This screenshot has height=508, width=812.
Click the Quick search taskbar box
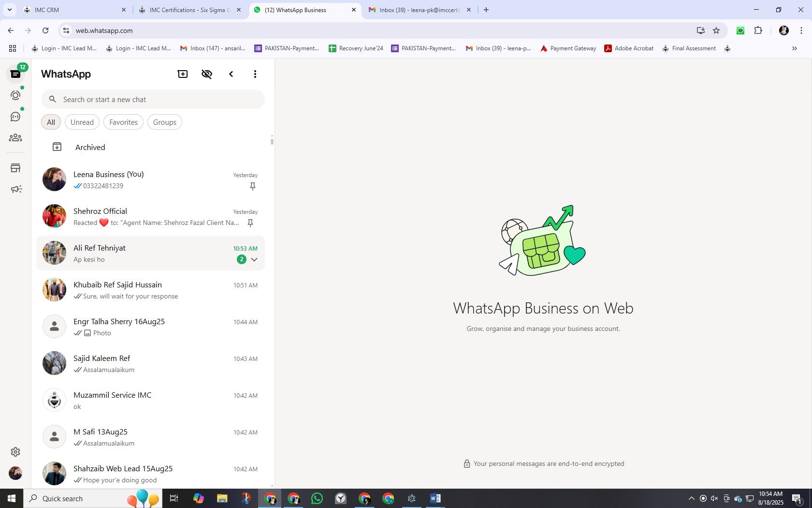[x=92, y=498]
